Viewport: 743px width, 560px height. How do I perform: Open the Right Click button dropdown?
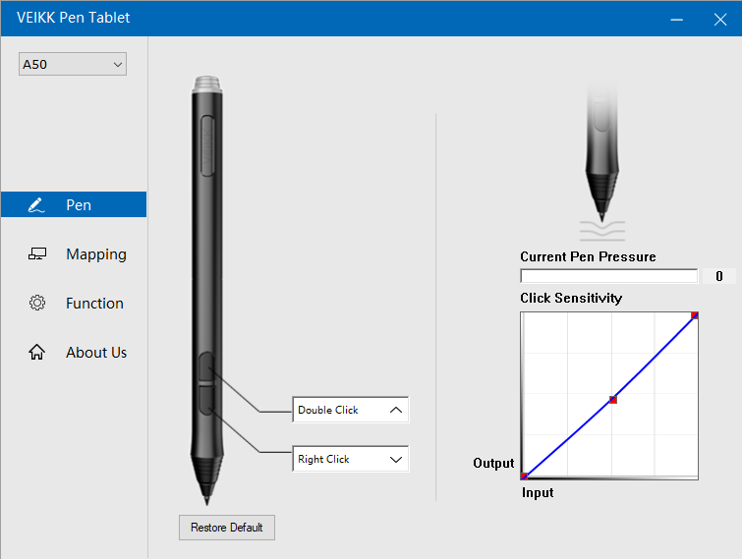pos(350,459)
